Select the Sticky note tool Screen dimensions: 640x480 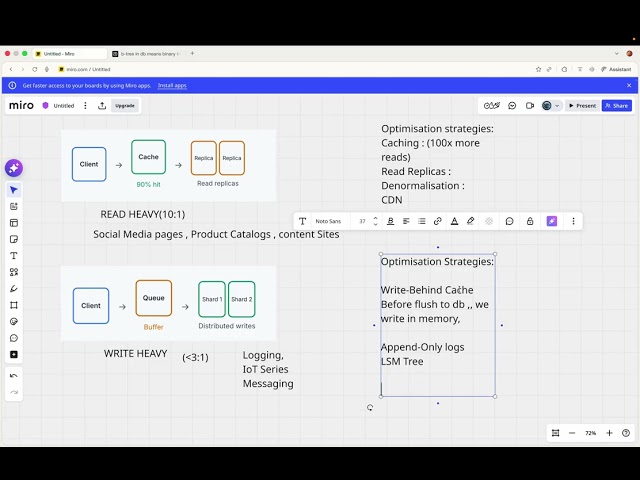[x=14, y=239]
